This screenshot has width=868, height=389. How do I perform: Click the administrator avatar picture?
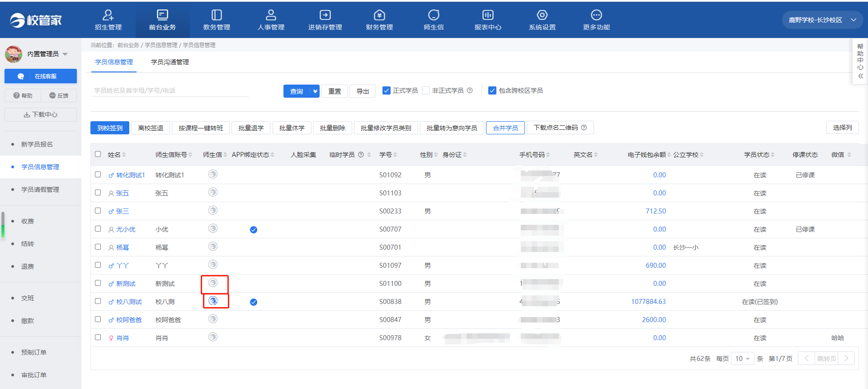[x=14, y=54]
